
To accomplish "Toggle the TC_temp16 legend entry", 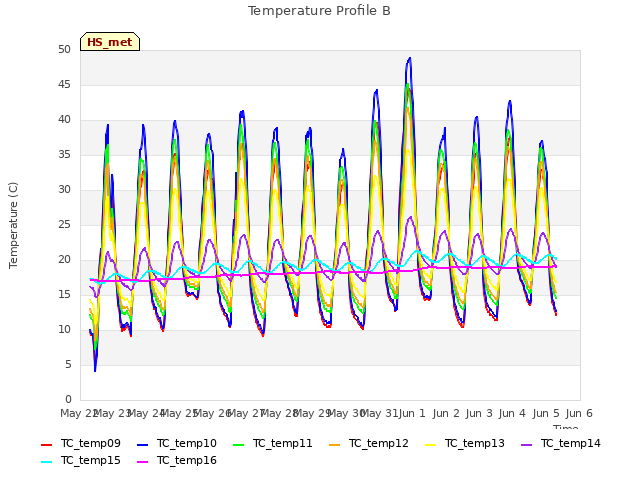I will click(x=177, y=461).
